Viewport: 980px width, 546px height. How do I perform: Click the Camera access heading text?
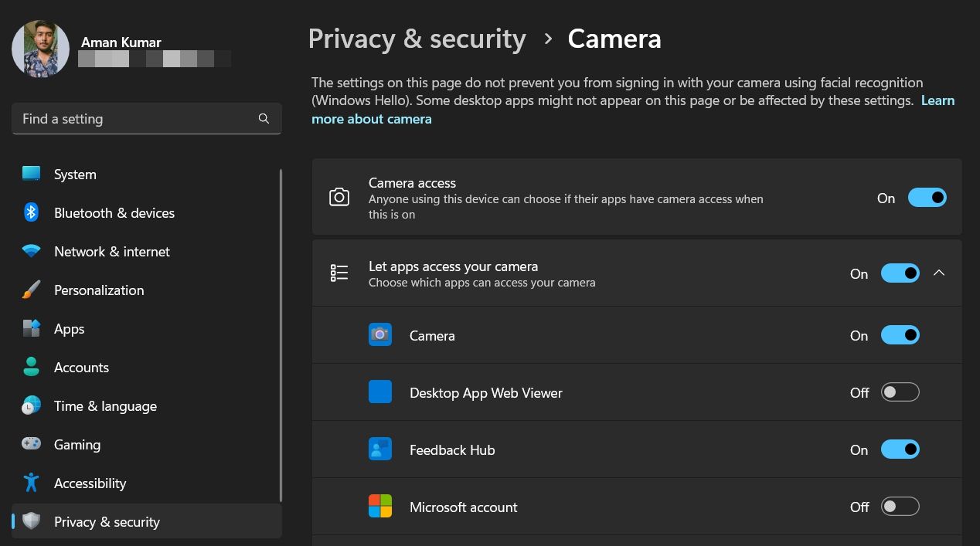(412, 183)
